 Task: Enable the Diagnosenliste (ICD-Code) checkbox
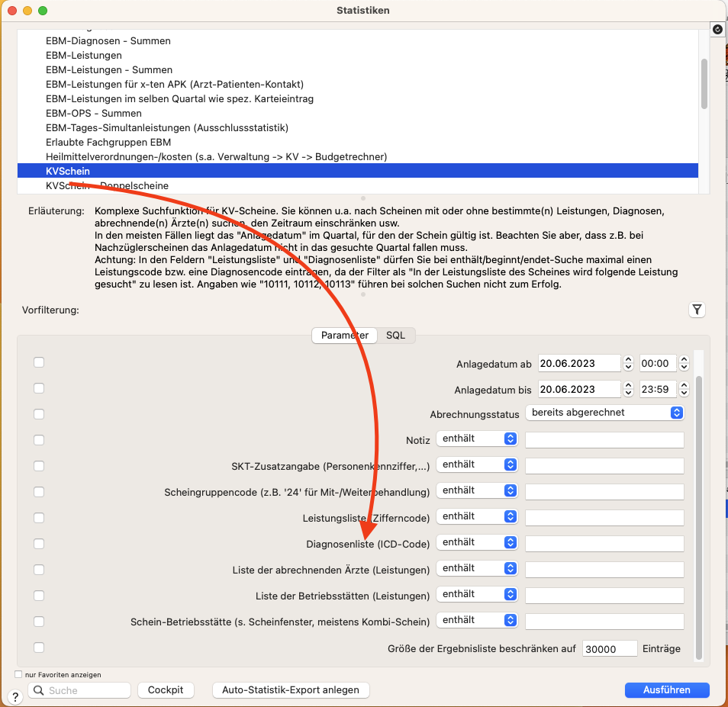click(39, 544)
